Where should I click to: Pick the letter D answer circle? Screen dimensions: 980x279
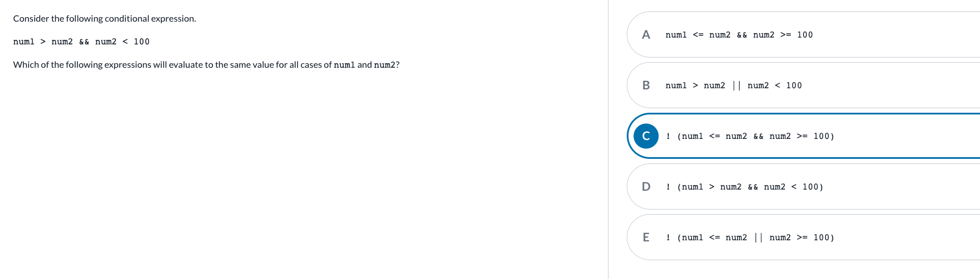click(x=646, y=187)
